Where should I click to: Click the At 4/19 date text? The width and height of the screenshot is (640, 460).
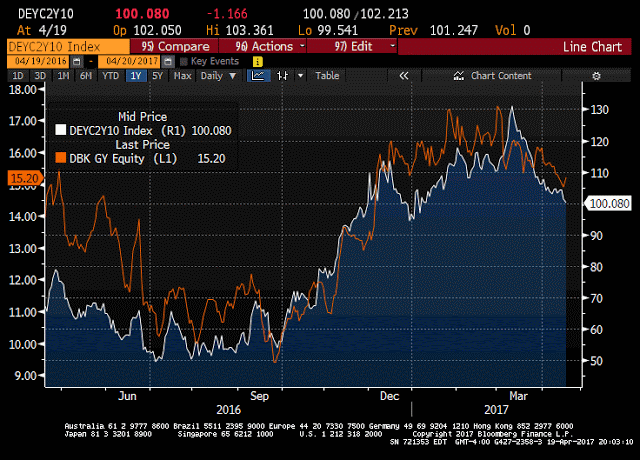point(42,30)
